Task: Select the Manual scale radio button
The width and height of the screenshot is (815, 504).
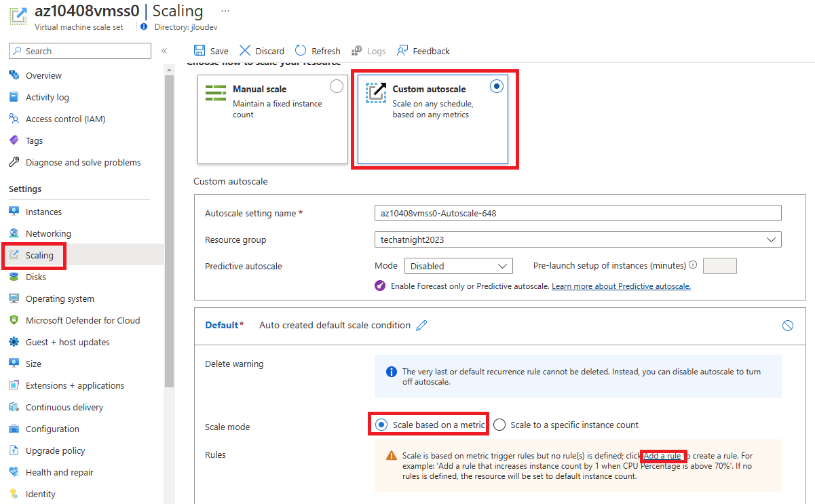Action: 336,86
